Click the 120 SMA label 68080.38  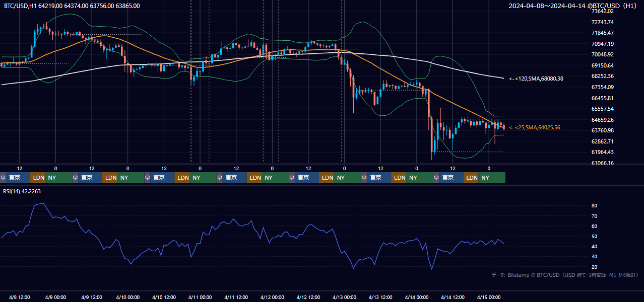(536, 79)
